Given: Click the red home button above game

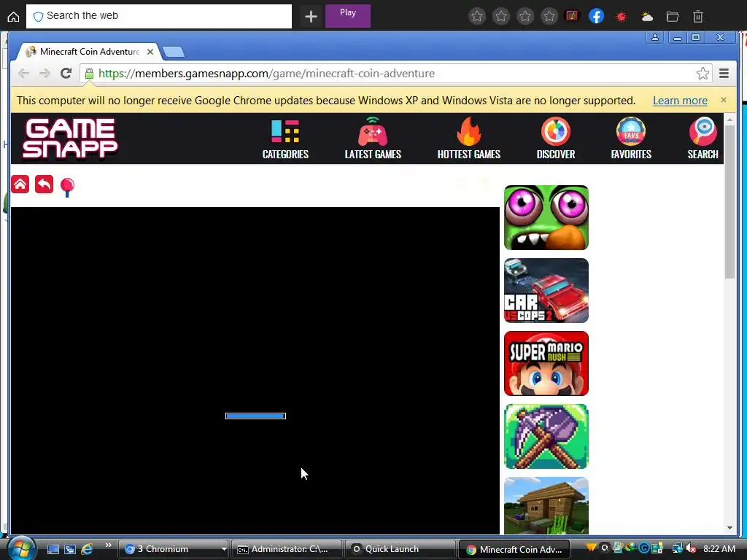Looking at the screenshot, I should tap(20, 184).
